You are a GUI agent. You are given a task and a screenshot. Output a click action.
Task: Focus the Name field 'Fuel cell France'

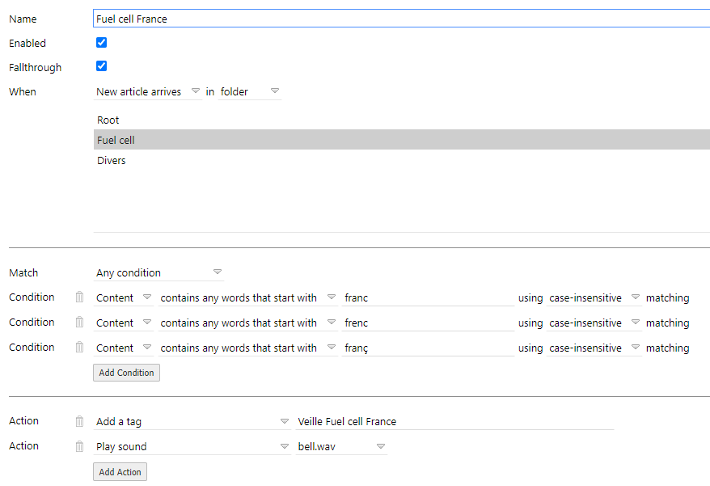(402, 19)
